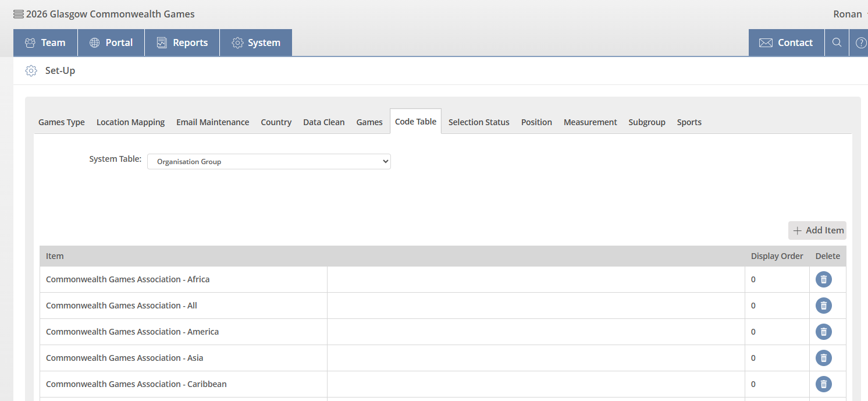868x401 pixels.
Task: Click the Contact button
Action: pos(786,42)
